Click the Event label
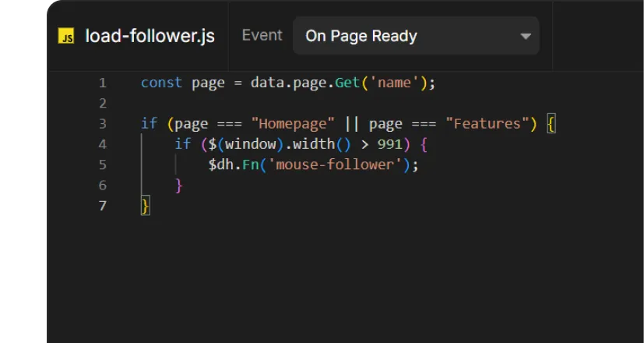The height and width of the screenshot is (343, 644). tap(262, 35)
